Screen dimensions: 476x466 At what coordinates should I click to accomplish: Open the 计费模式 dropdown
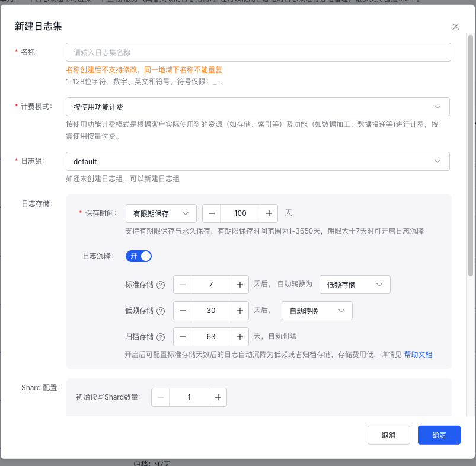pyautogui.click(x=258, y=107)
